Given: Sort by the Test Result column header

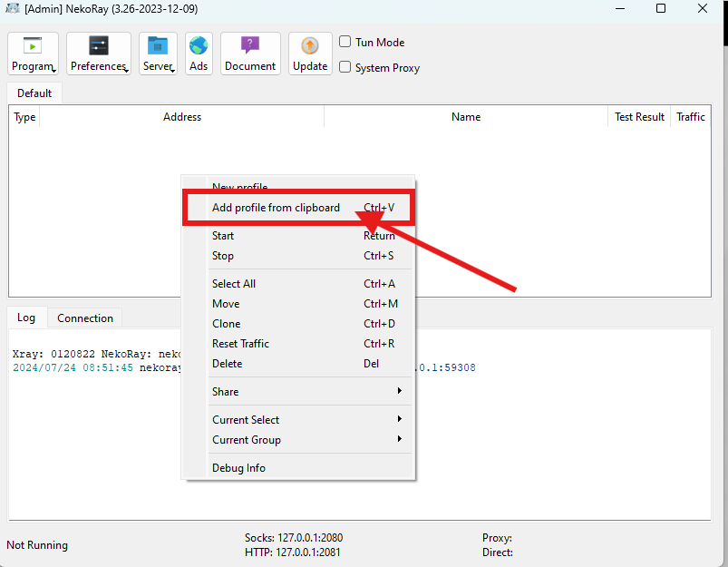Looking at the screenshot, I should pos(639,117).
